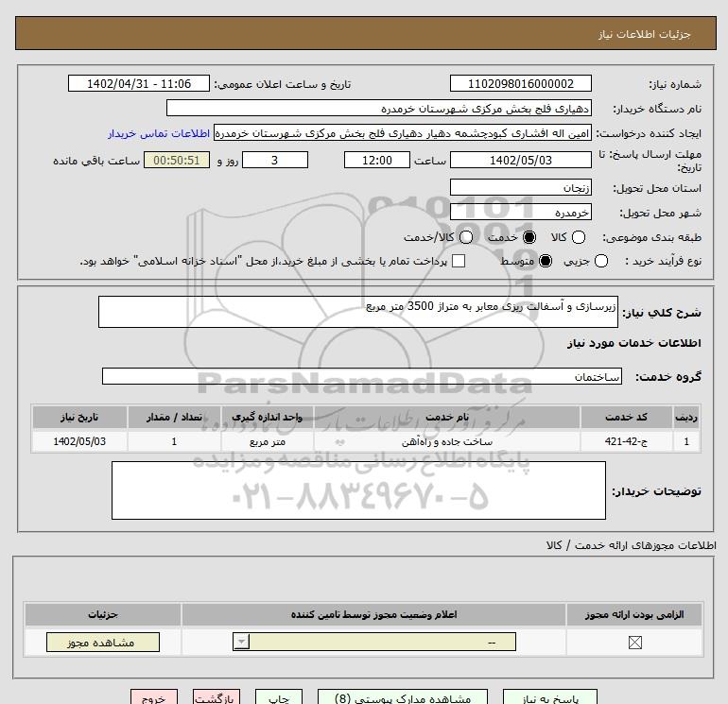The image size is (728, 704).
Task: Click the جزئیات اطلاعات نیاز page title
Action: tap(645, 34)
